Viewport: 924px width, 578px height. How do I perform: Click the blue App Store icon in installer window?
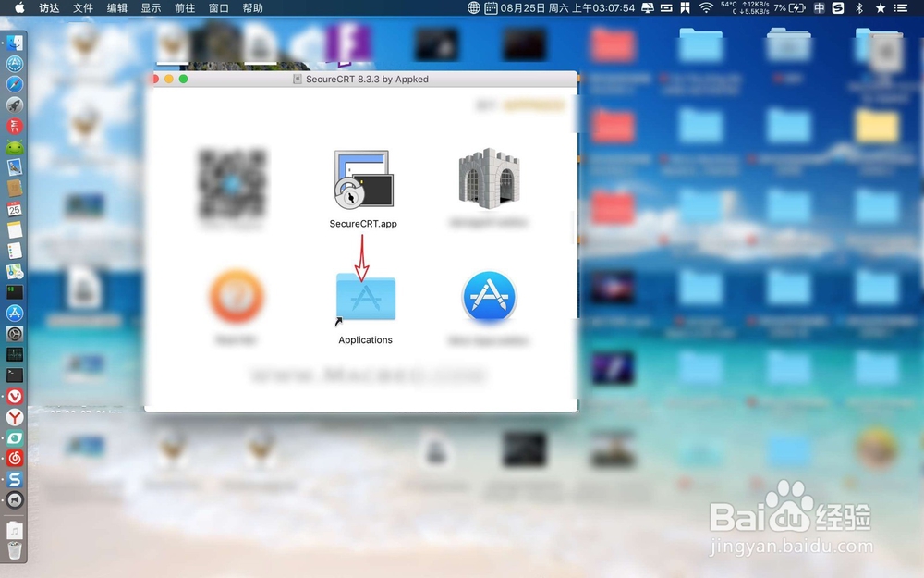(489, 297)
